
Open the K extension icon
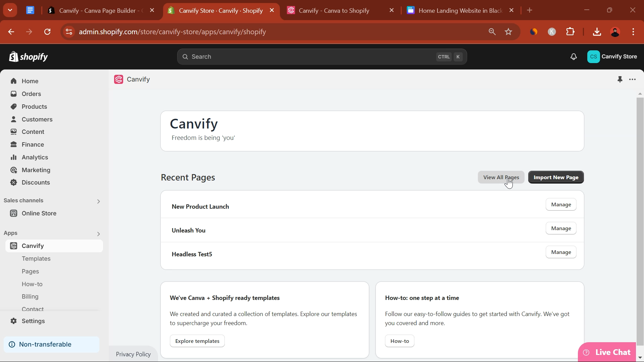click(x=552, y=32)
